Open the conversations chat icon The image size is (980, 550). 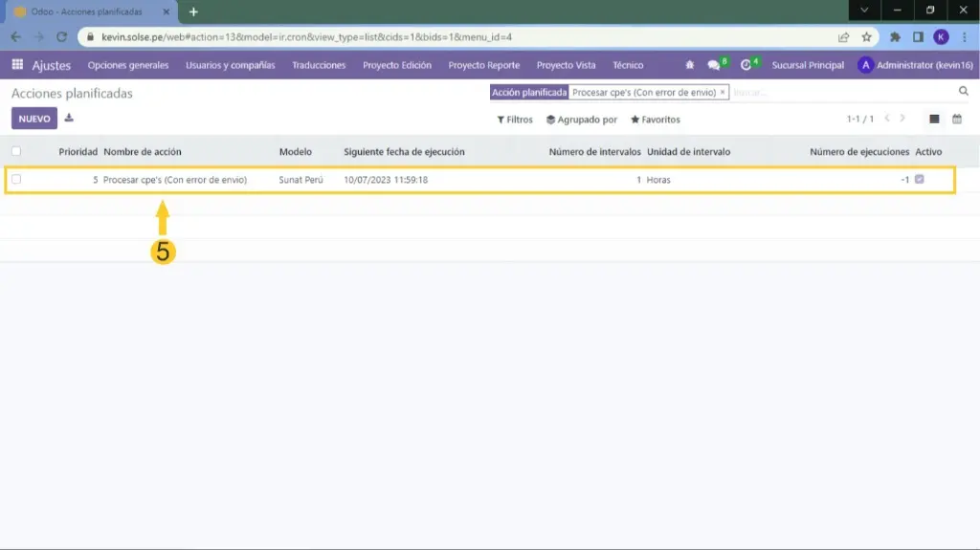click(x=714, y=65)
